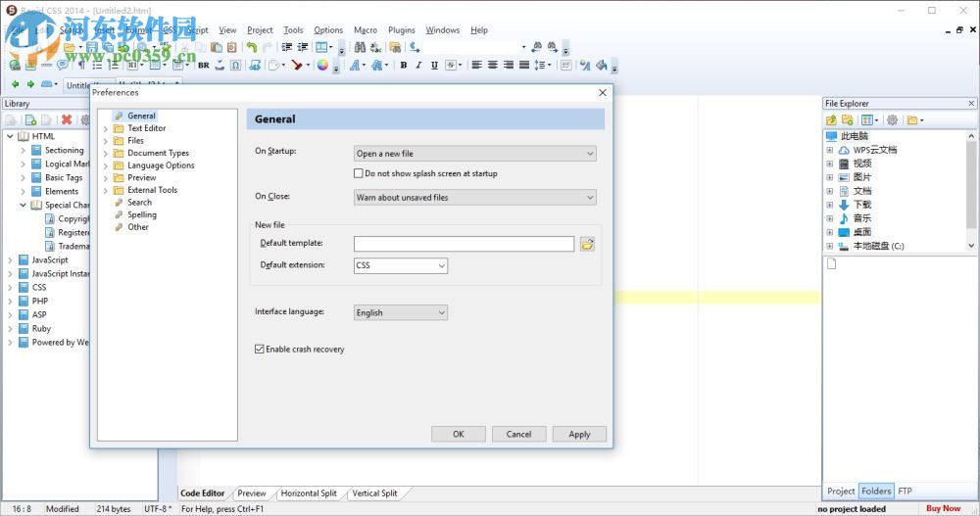Switch to Horizontal Split tab

(x=309, y=493)
